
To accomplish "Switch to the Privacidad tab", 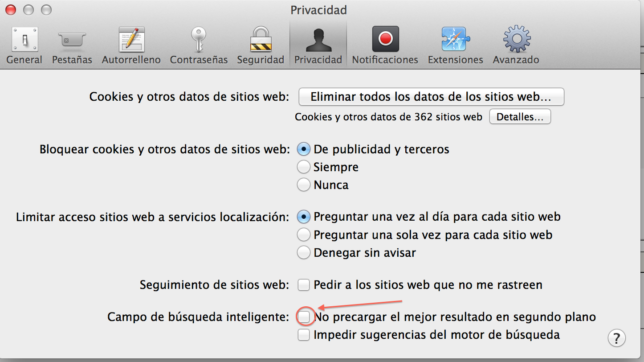I will pyautogui.click(x=318, y=42).
